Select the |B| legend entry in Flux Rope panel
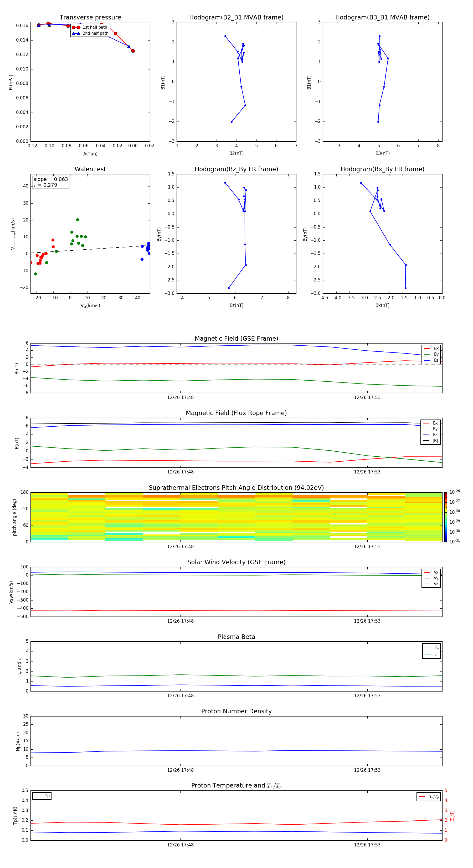Screen dimensions: 473x868 pyautogui.click(x=431, y=441)
